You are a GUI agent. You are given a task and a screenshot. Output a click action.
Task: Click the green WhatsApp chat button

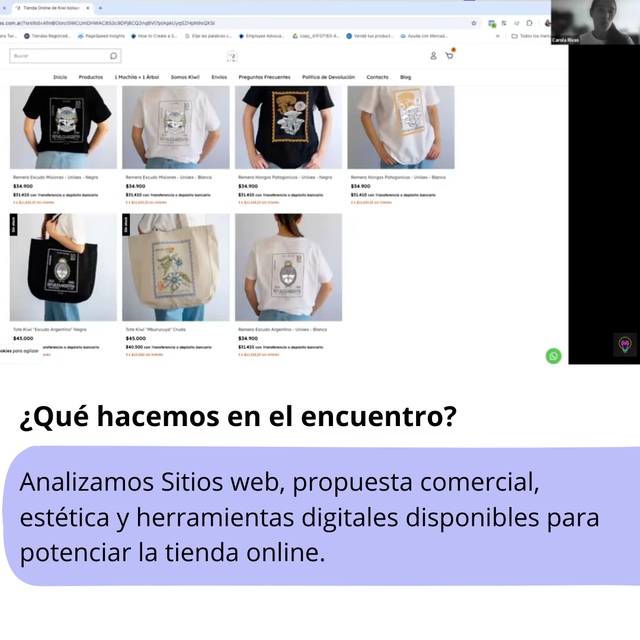pos(553,356)
